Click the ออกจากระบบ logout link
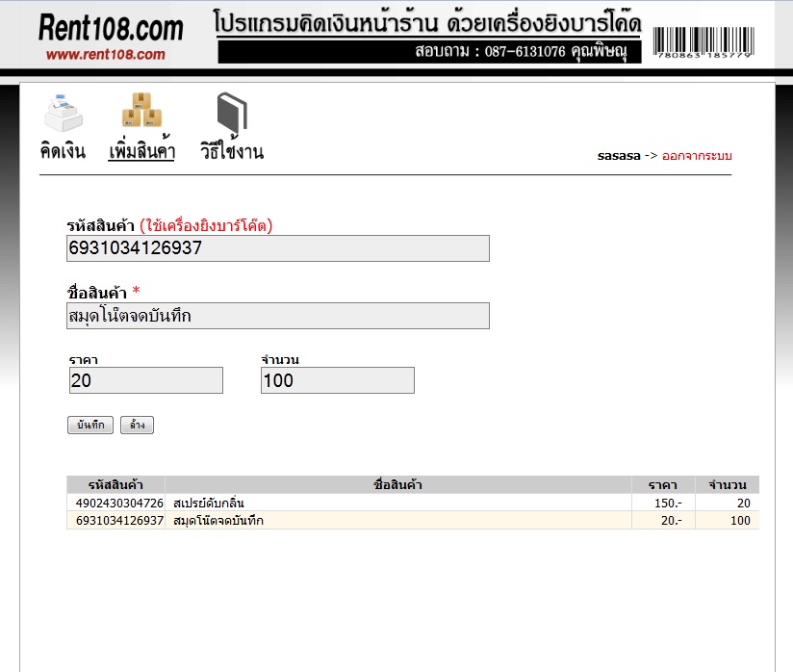This screenshot has height=672, width=793. 697,155
